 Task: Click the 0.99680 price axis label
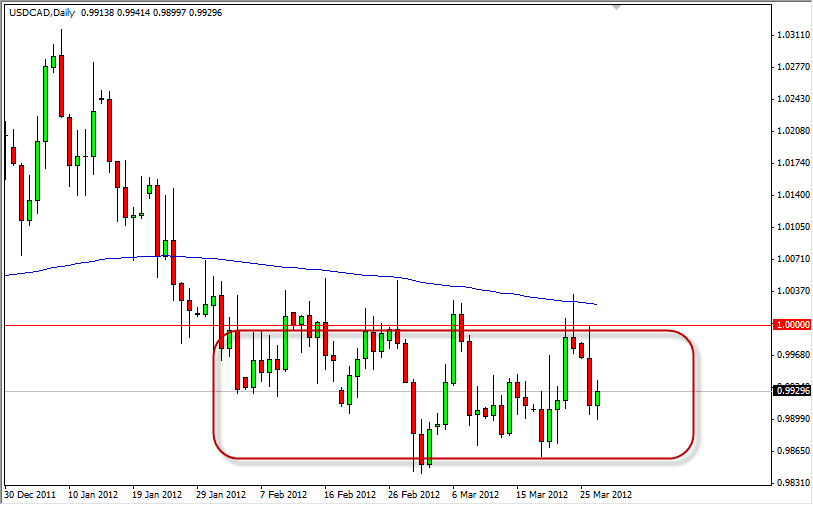[x=793, y=355]
